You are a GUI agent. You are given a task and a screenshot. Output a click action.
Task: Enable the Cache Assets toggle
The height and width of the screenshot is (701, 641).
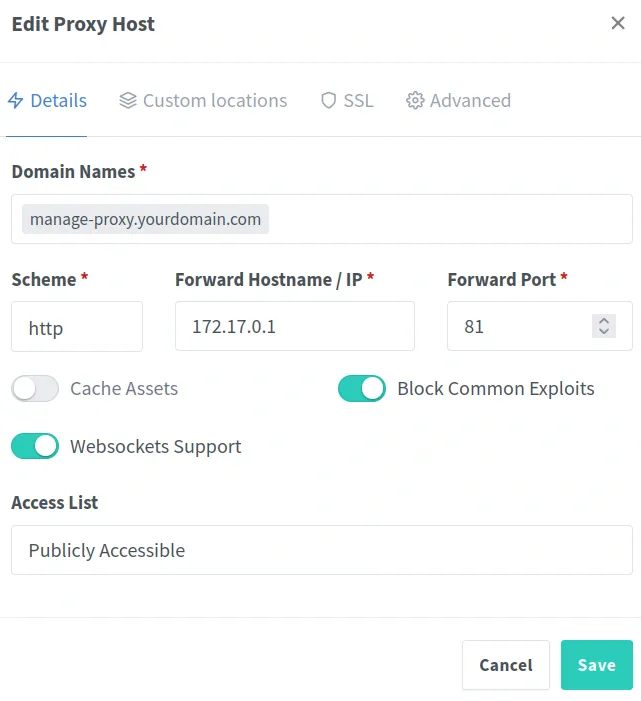tap(35, 389)
